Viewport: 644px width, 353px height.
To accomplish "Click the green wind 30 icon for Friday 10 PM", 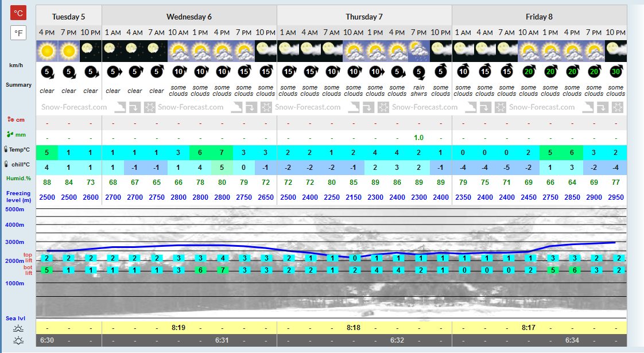I will pos(616,72).
